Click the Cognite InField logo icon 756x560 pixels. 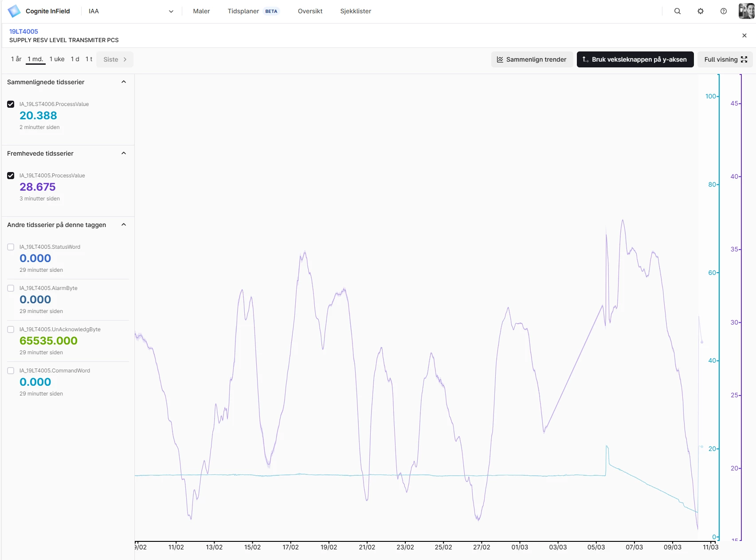point(14,11)
